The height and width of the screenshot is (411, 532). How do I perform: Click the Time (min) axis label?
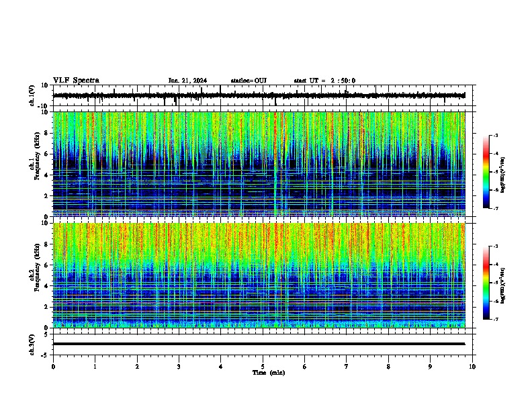[269, 373]
